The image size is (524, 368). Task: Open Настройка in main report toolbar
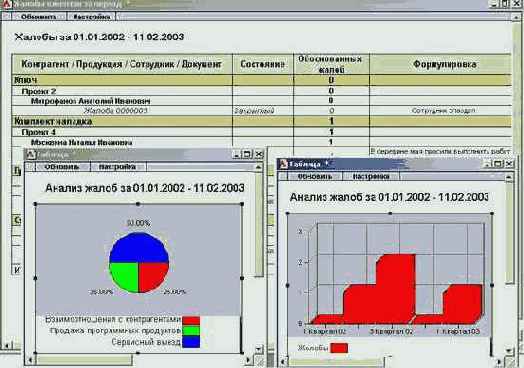pyautogui.click(x=92, y=17)
